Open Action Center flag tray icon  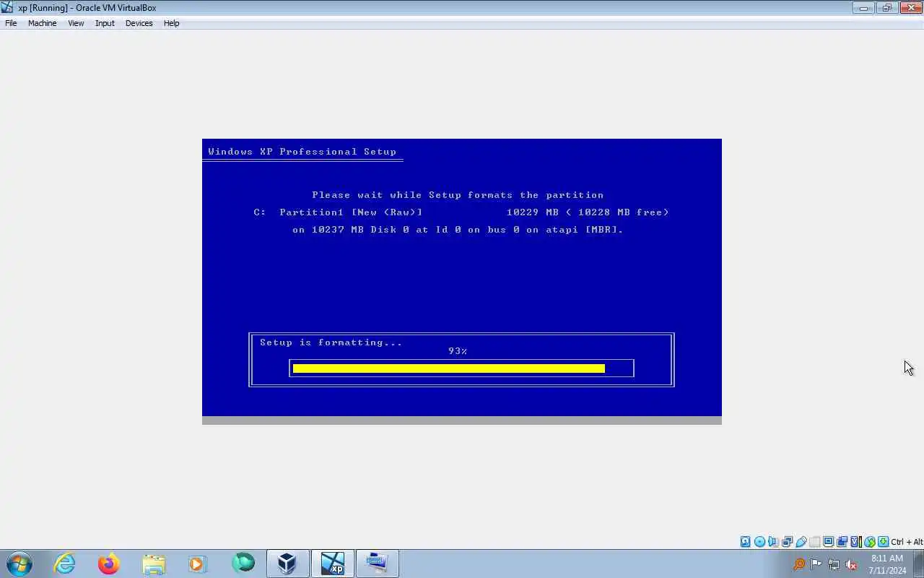point(816,564)
